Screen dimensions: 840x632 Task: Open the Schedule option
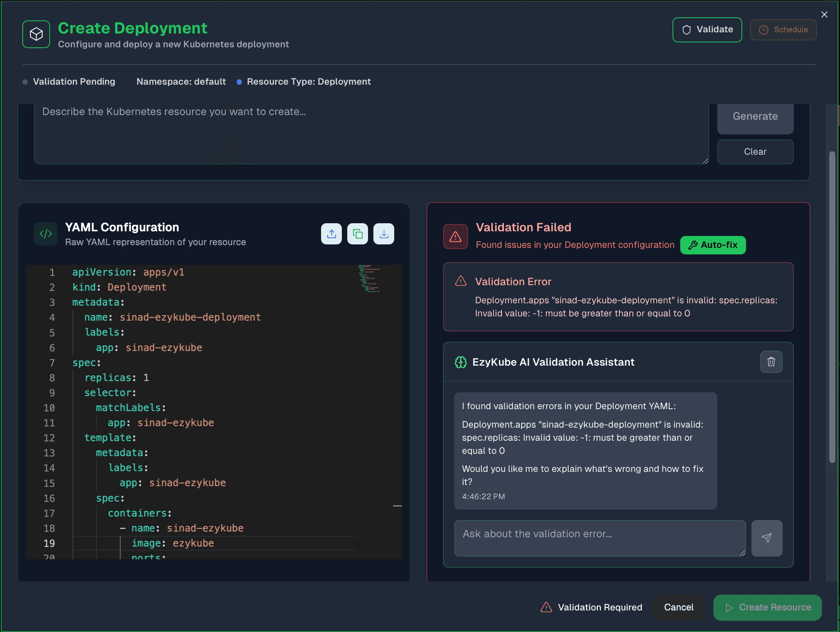(783, 30)
